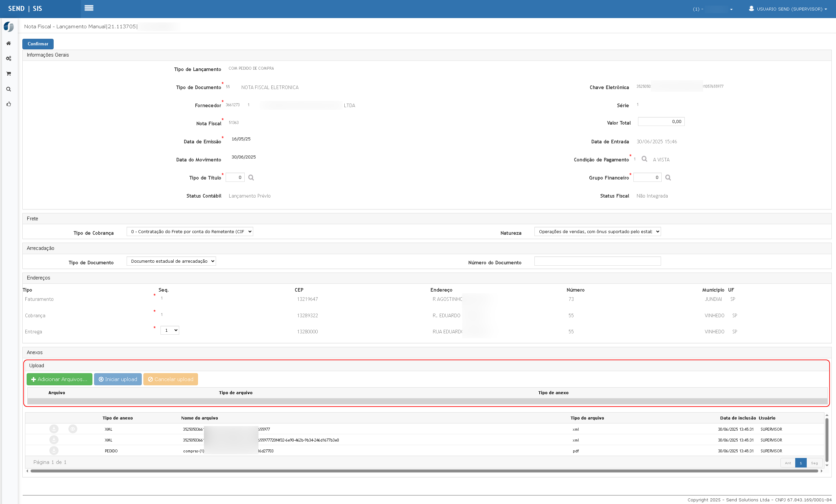
Task: Open the shopping cart icon in the sidebar
Action: 9,74
